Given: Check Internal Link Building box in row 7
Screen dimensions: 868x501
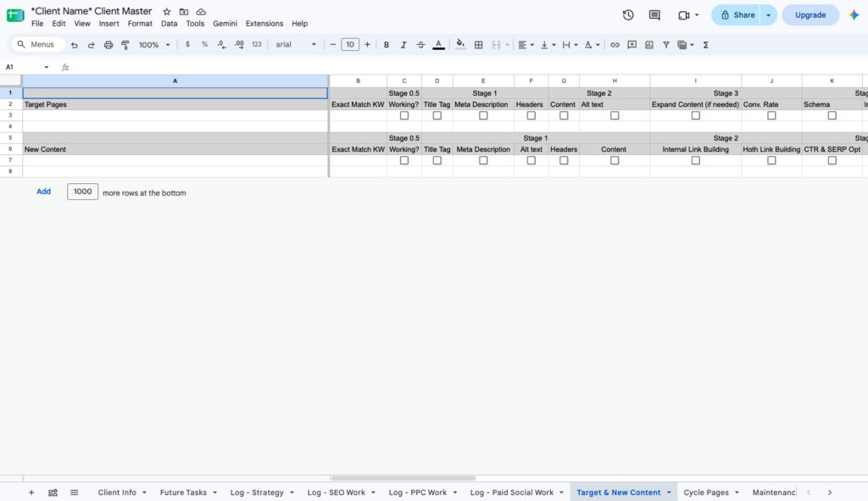Looking at the screenshot, I should 696,160.
